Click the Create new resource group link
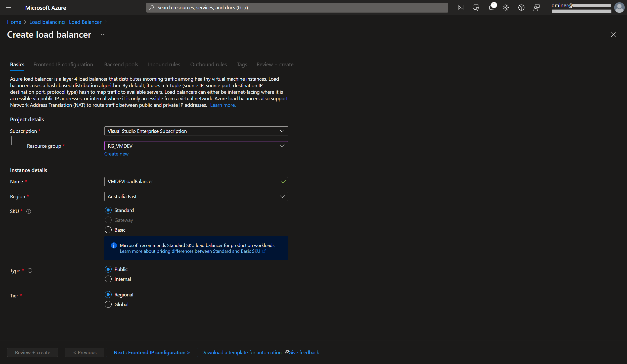The width and height of the screenshot is (627, 364). click(116, 154)
